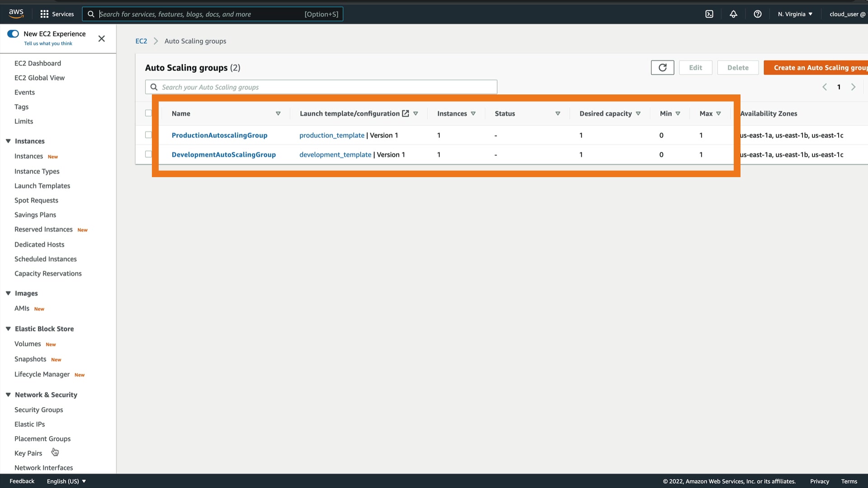Select the DevelopmentAutoScalingGroup checkbox
The height and width of the screenshot is (488, 868).
point(148,155)
